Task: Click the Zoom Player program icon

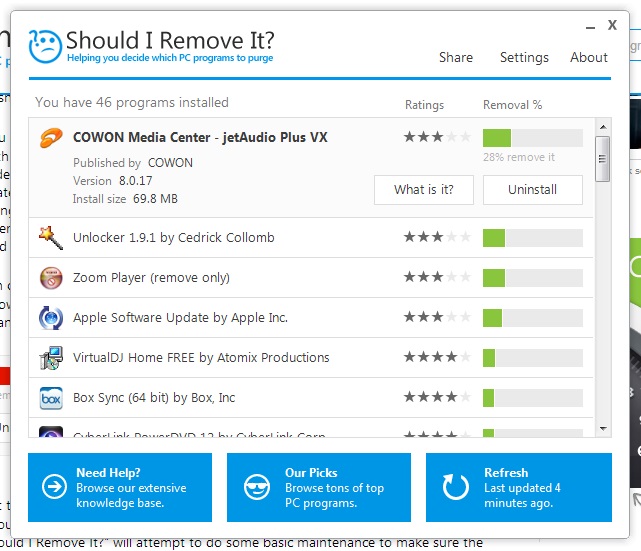Action: (x=51, y=278)
